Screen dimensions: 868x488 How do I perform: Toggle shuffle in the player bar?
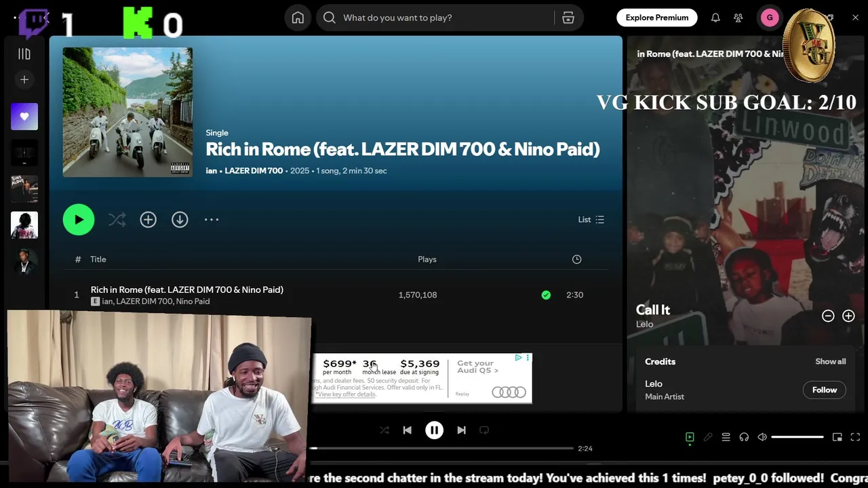(x=384, y=430)
